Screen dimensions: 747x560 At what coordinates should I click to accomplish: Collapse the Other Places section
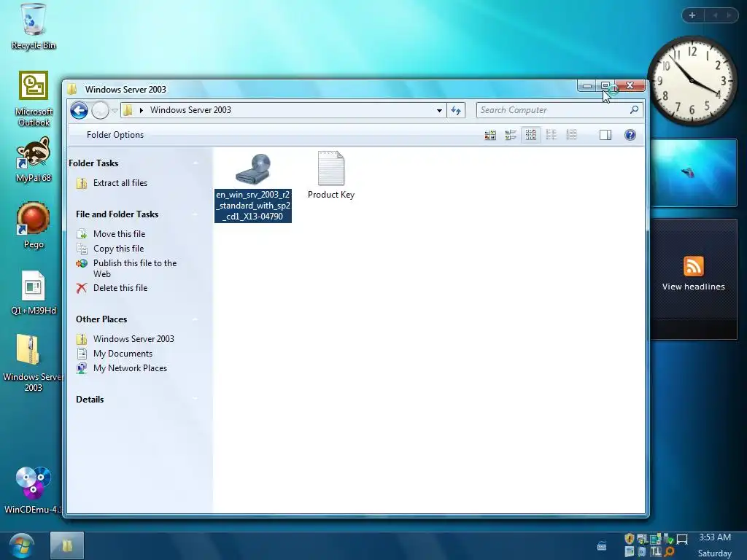[196, 319]
